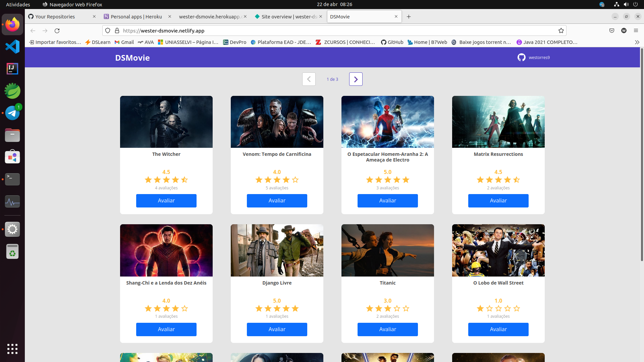Open the westorres9 link
This screenshot has height=362, width=644.
(539, 57)
